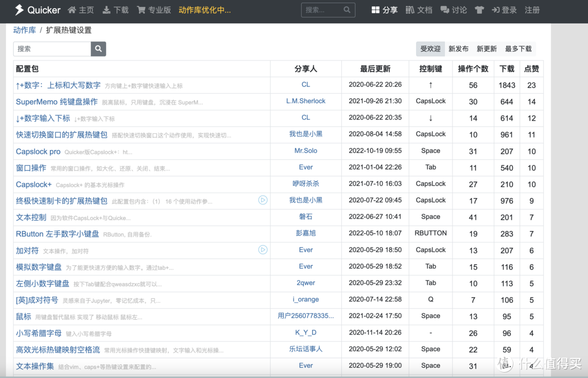
Task: Click the 最后更新 column header
Action: [x=375, y=69]
